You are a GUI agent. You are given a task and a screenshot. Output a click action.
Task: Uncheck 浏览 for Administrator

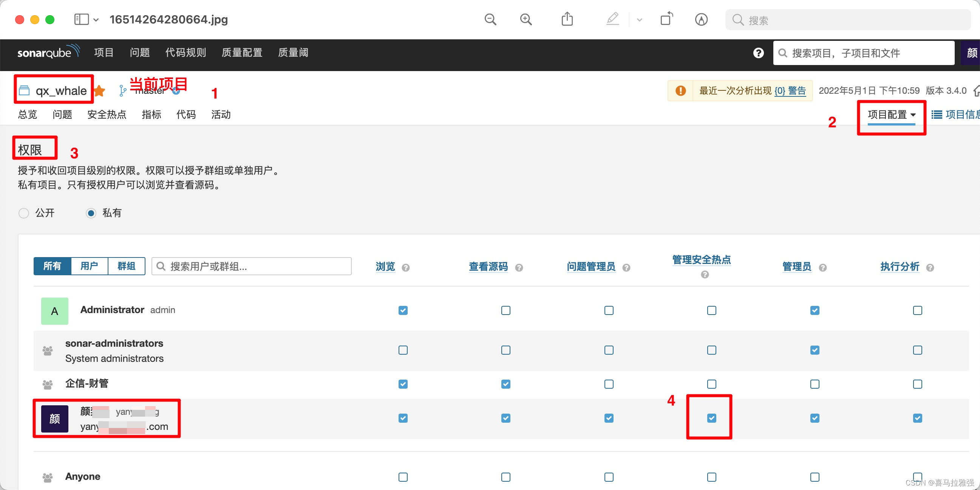[x=403, y=310]
